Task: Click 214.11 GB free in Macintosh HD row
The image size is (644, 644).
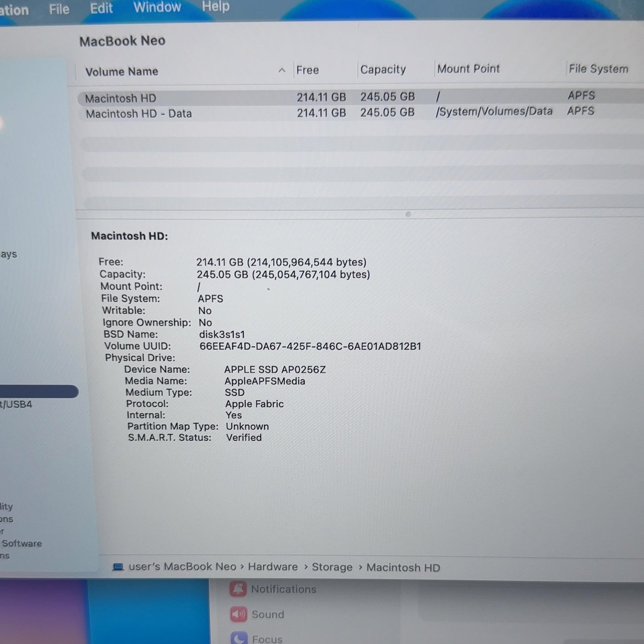Action: [321, 97]
